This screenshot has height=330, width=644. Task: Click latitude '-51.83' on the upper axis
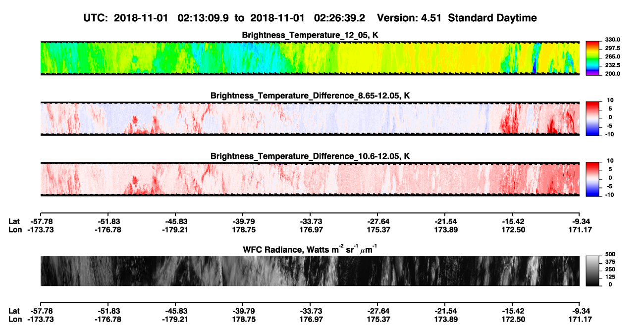(x=108, y=221)
